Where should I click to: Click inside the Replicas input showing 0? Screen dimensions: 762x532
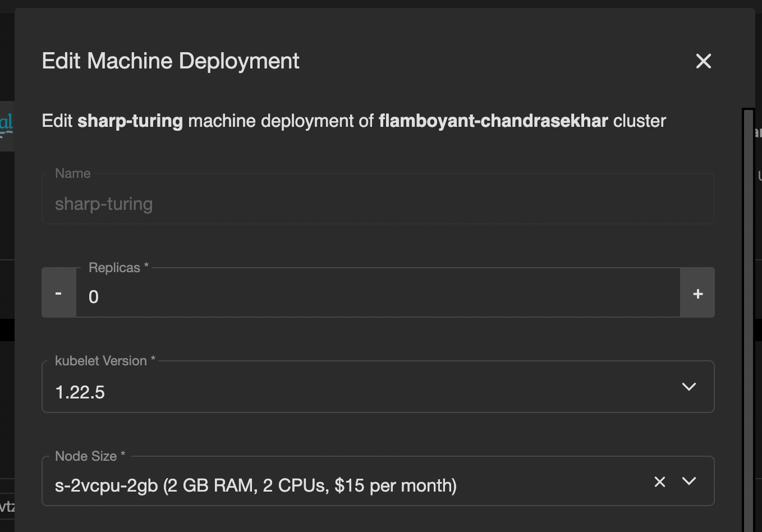pyautogui.click(x=224, y=296)
